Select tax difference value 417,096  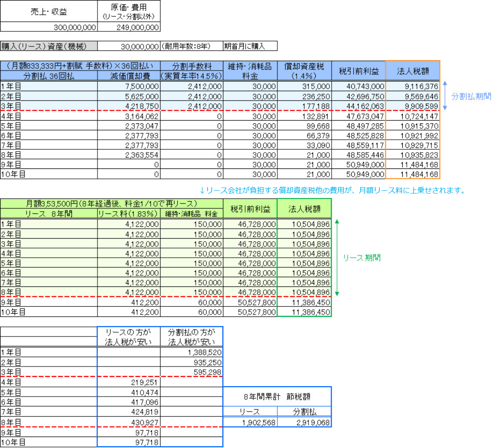[x=129, y=402]
